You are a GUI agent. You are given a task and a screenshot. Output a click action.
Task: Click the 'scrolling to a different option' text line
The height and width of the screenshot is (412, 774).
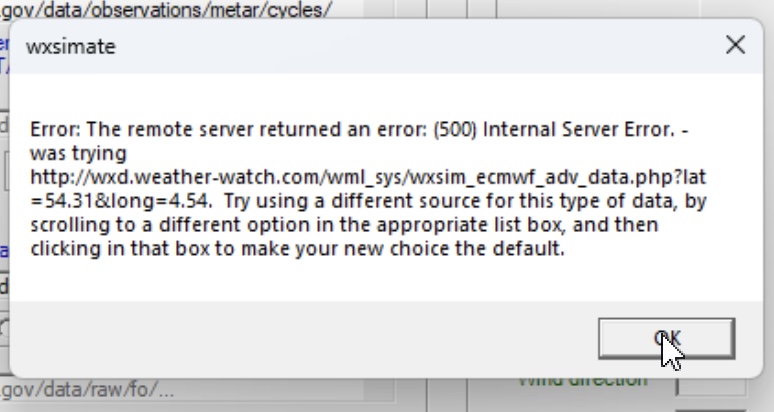coord(344,224)
